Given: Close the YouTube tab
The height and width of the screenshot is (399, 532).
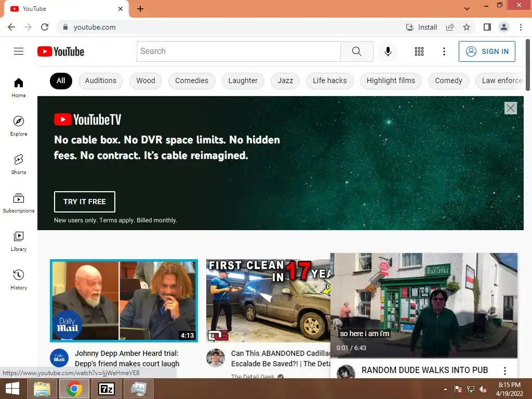Looking at the screenshot, I should pos(121,9).
